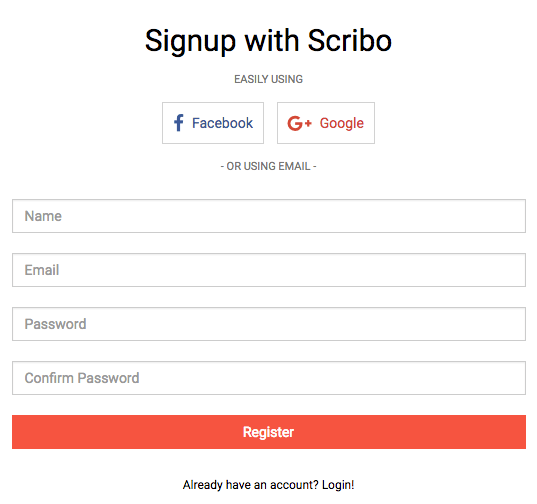
Task: Focus the Name input field
Action: pyautogui.click(x=269, y=216)
